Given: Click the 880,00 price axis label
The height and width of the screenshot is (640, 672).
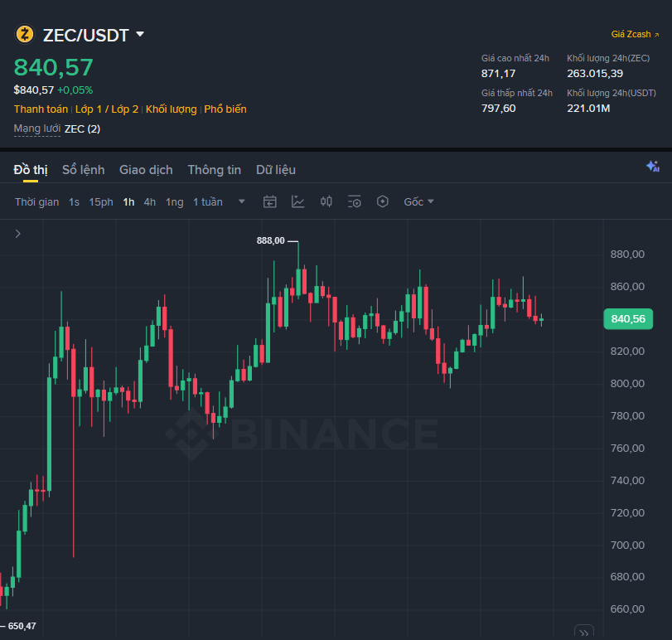Looking at the screenshot, I should 627,255.
